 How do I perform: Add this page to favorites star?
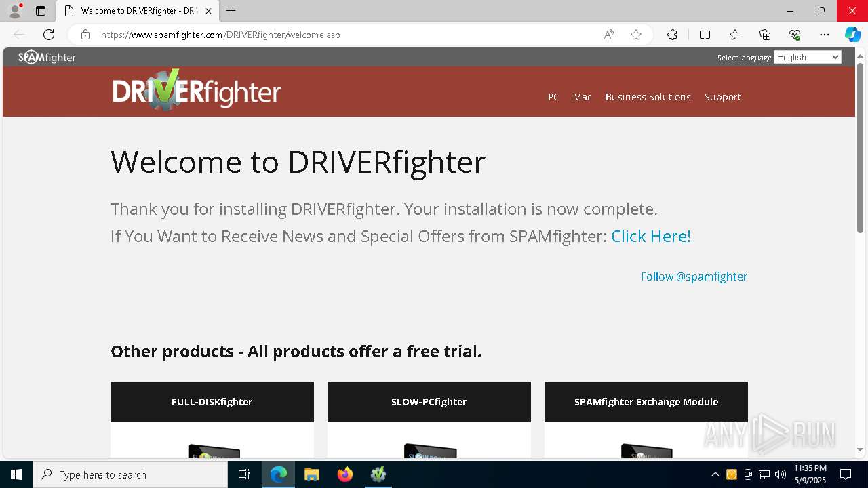tap(636, 35)
